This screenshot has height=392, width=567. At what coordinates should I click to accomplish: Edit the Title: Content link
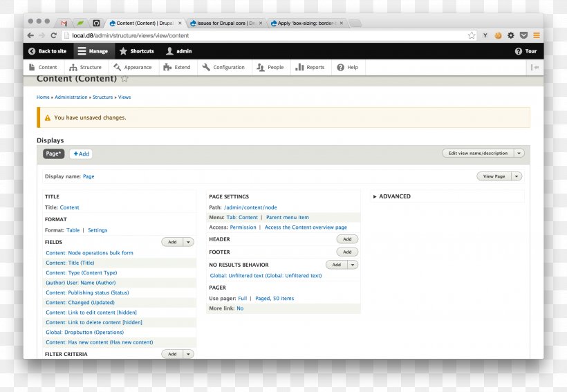pyautogui.click(x=69, y=207)
